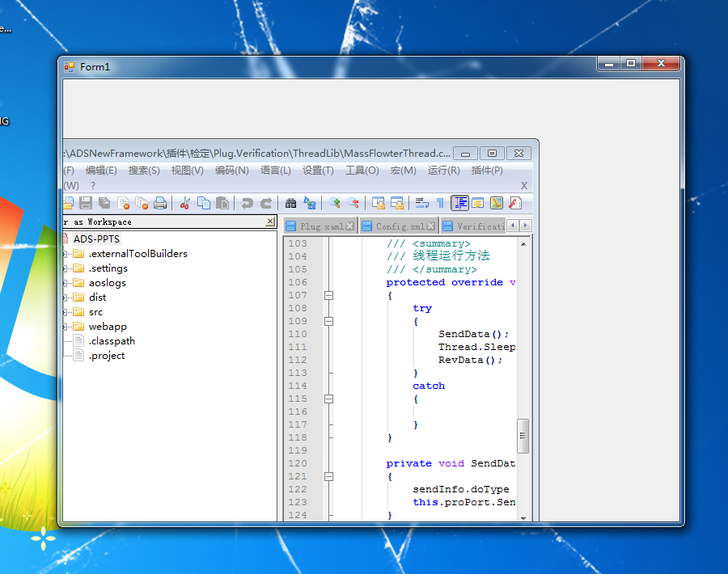Switch to the Config.xml tab
The width and height of the screenshot is (728, 574).
(x=399, y=226)
